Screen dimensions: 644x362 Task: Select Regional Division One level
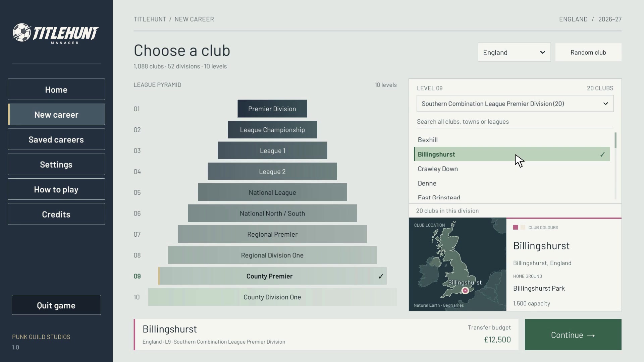click(272, 255)
